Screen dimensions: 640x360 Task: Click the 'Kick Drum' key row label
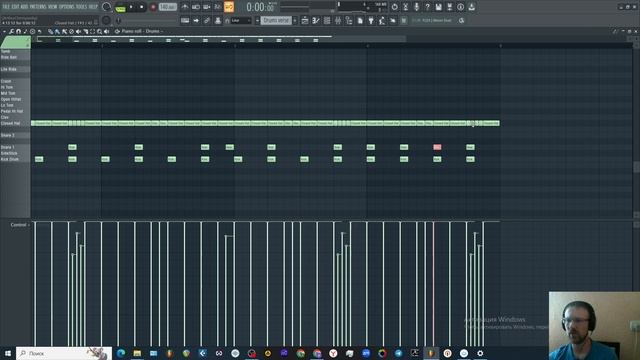coord(15,159)
